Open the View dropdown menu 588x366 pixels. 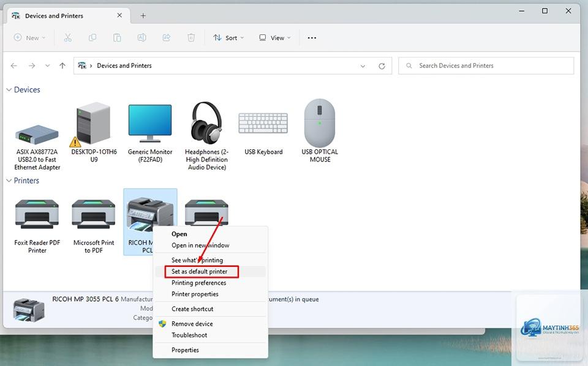(275, 37)
